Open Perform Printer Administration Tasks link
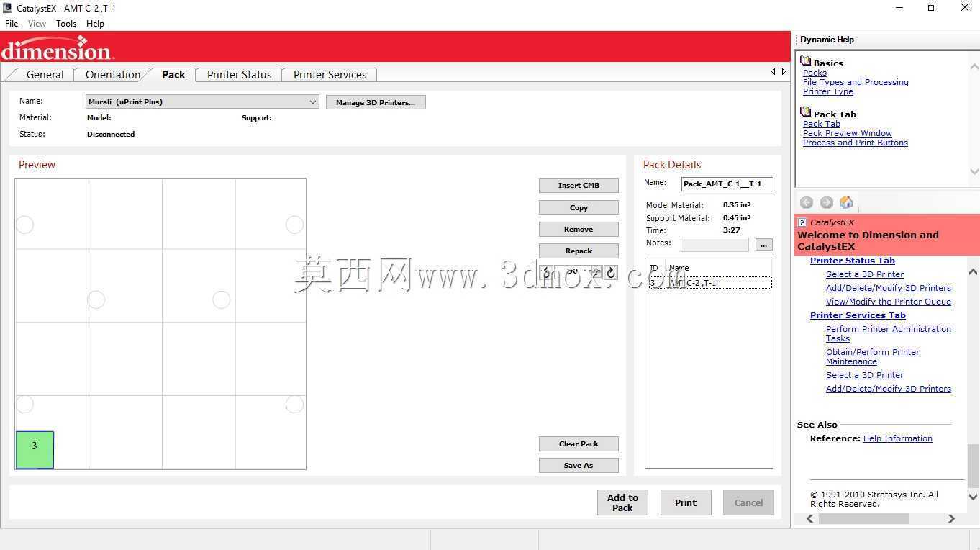Image resolution: width=980 pixels, height=550 pixels. [x=889, y=333]
